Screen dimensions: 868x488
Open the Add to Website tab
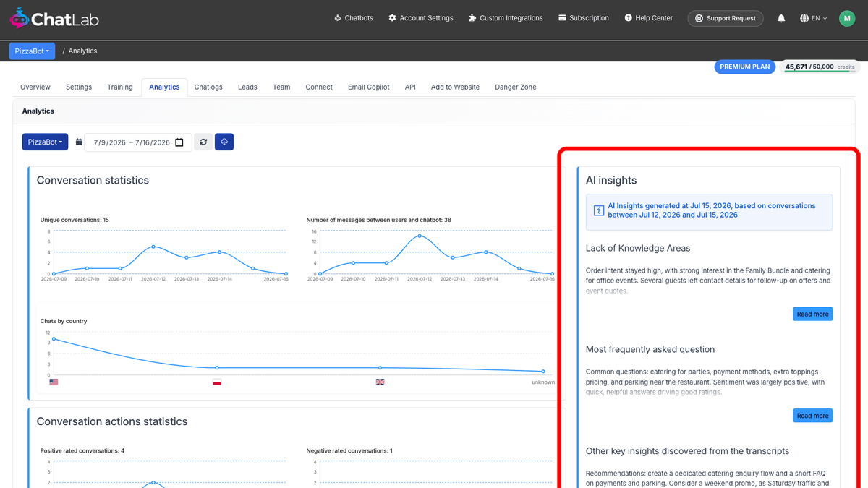point(455,87)
